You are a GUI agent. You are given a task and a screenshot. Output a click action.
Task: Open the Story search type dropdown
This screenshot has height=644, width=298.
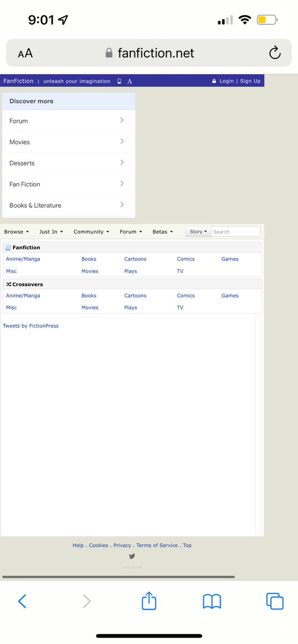198,231
